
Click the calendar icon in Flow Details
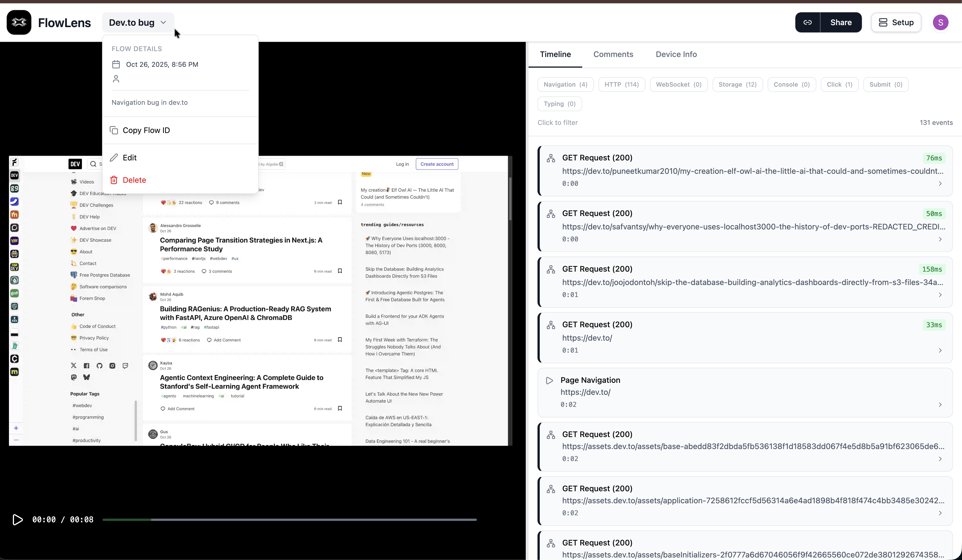click(116, 64)
